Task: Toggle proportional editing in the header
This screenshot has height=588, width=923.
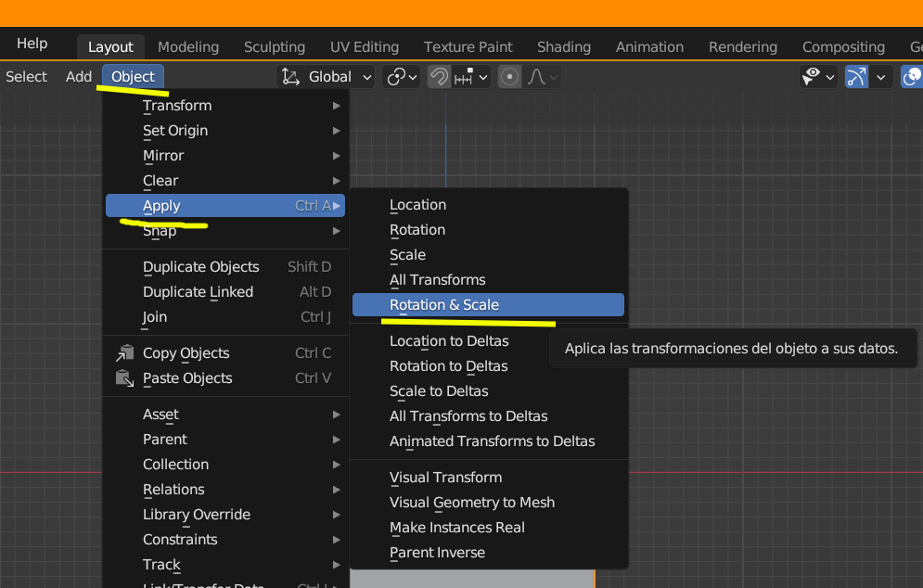Action: pyautogui.click(x=509, y=77)
